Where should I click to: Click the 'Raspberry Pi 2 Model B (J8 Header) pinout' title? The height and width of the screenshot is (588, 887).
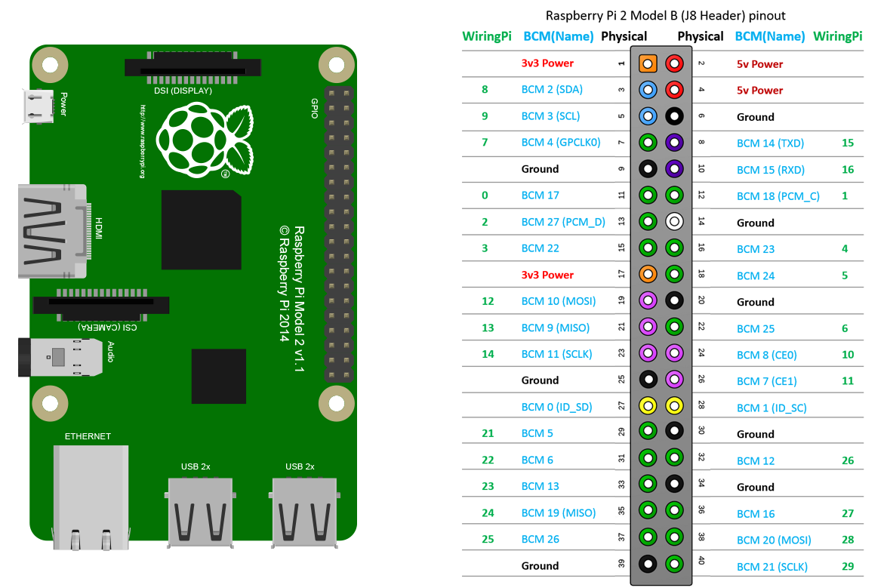tap(665, 15)
